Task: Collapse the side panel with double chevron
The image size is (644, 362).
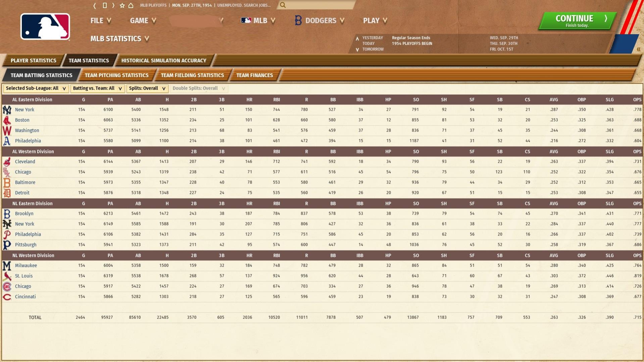Action: (x=638, y=49)
